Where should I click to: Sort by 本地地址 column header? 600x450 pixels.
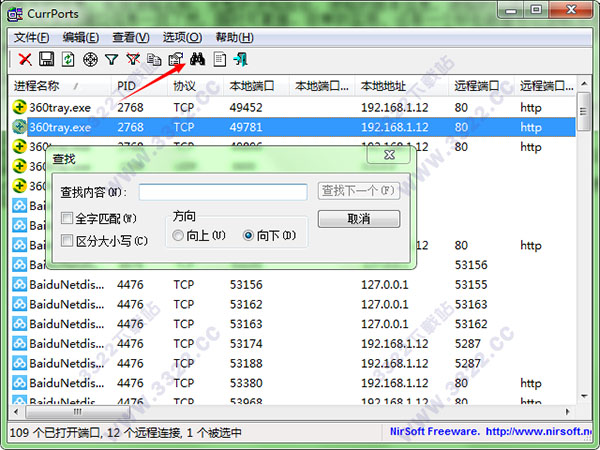401,86
